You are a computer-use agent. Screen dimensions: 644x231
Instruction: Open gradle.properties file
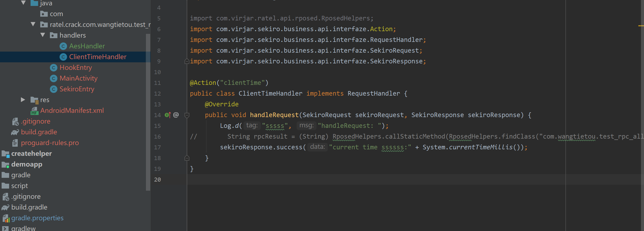point(37,218)
